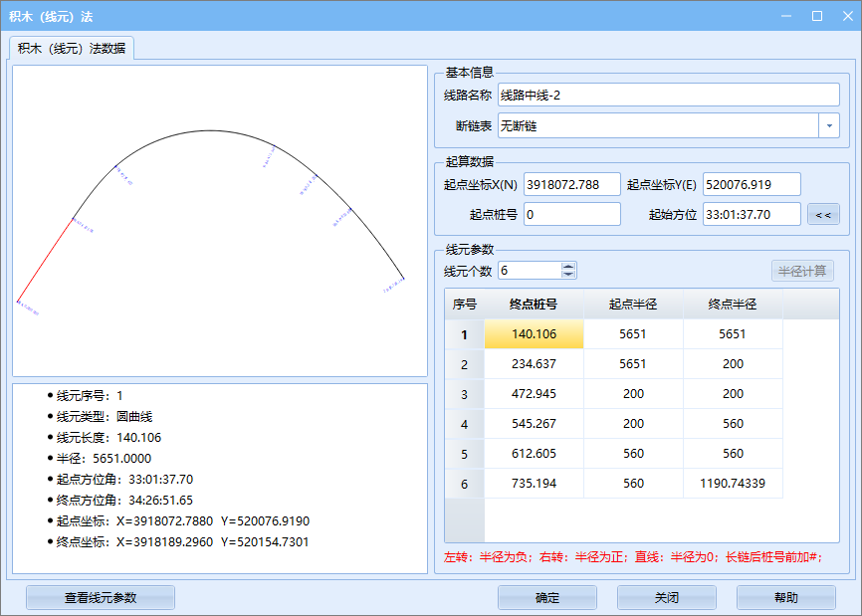Confirm with the 确定 button
The width and height of the screenshot is (862, 616).
pos(546,597)
